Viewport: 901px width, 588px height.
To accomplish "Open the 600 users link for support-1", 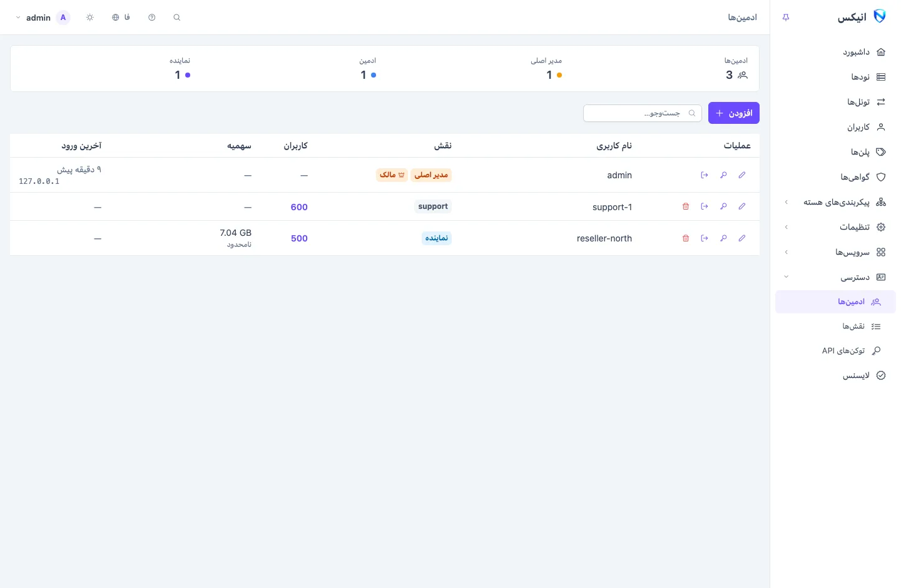I will click(299, 207).
